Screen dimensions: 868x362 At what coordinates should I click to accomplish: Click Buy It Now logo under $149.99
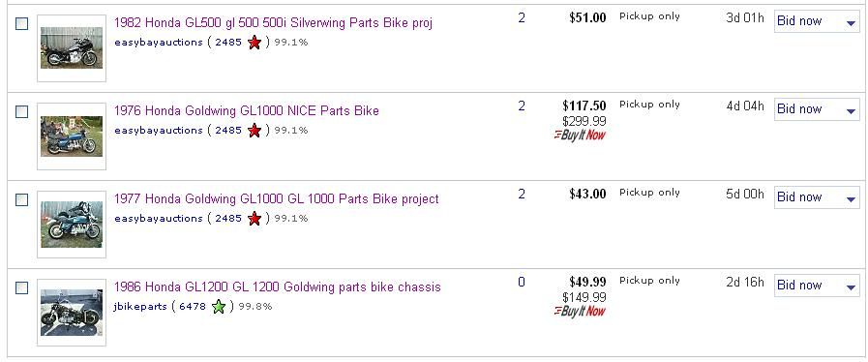point(580,311)
